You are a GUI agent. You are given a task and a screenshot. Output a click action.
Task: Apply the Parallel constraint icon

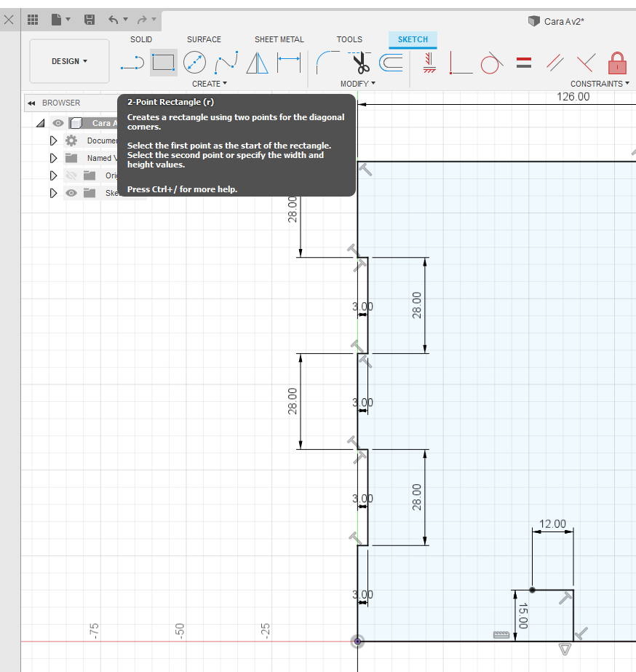point(555,63)
